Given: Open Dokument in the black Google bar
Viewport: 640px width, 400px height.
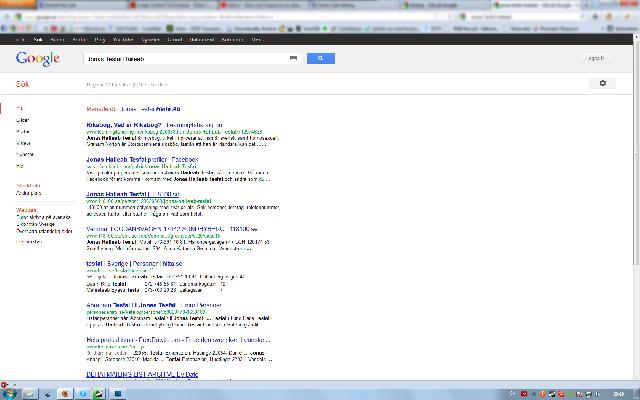Looking at the screenshot, I should click(202, 40).
